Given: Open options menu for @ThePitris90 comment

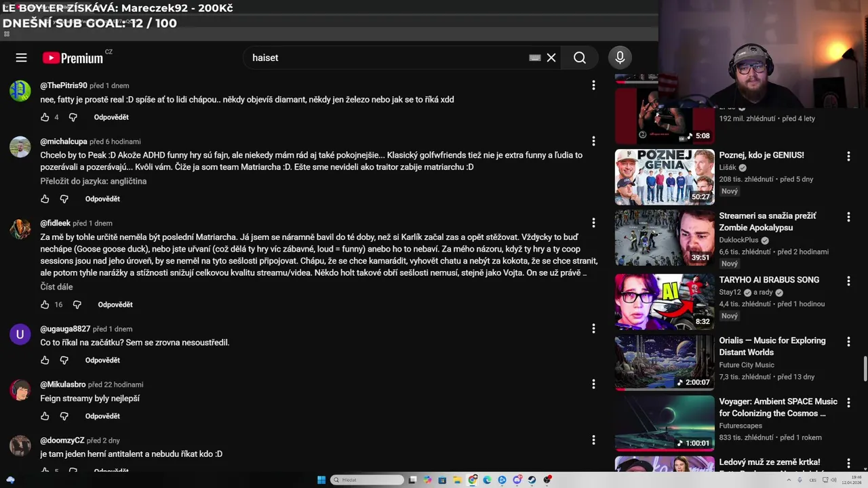Looking at the screenshot, I should click(593, 85).
